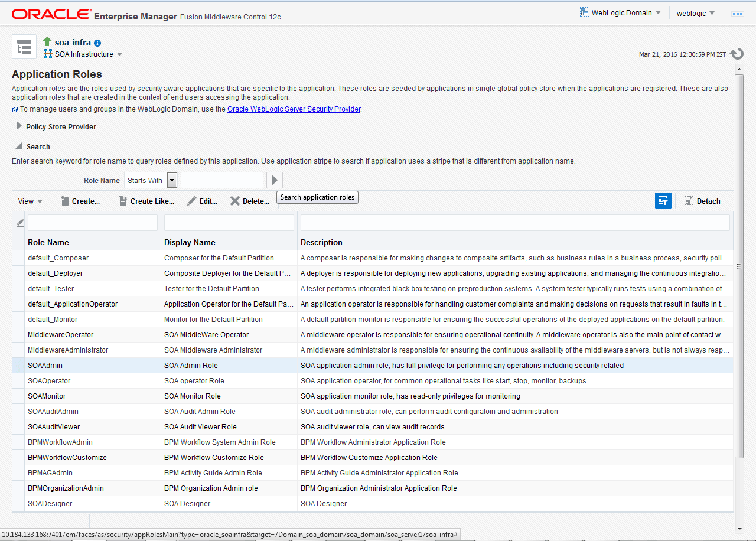Select the BPMOrganizationAdmin role row
The image size is (756, 541).
tap(373, 488)
